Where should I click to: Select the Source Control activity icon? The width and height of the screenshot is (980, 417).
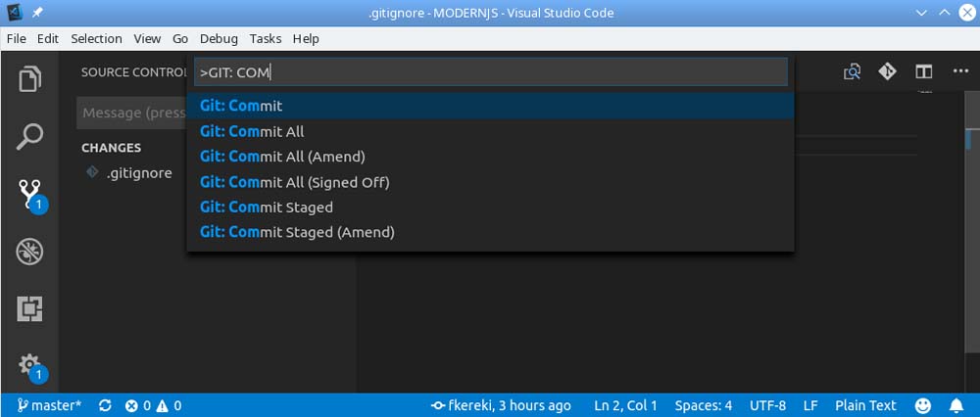pos(30,194)
